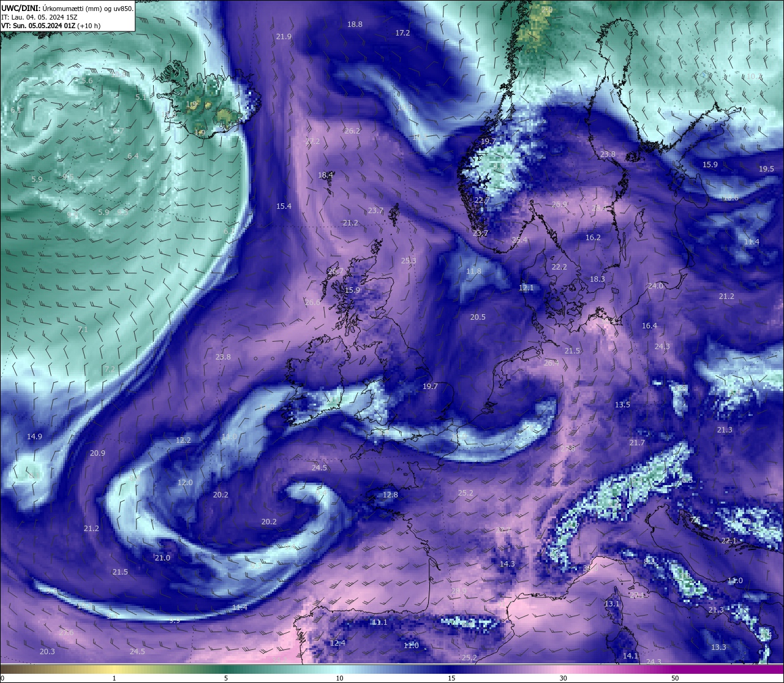Select the 25.4 value label
Screen dimensions: 784x683
coord(519,240)
